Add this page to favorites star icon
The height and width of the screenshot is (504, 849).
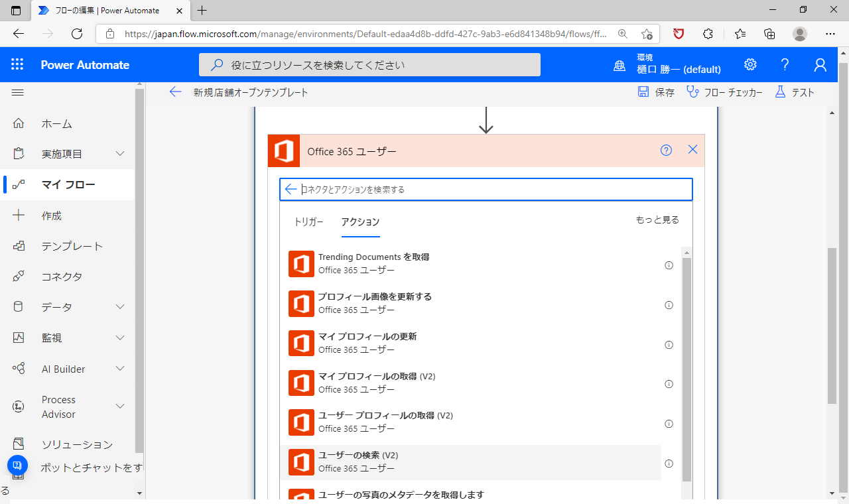pos(647,34)
